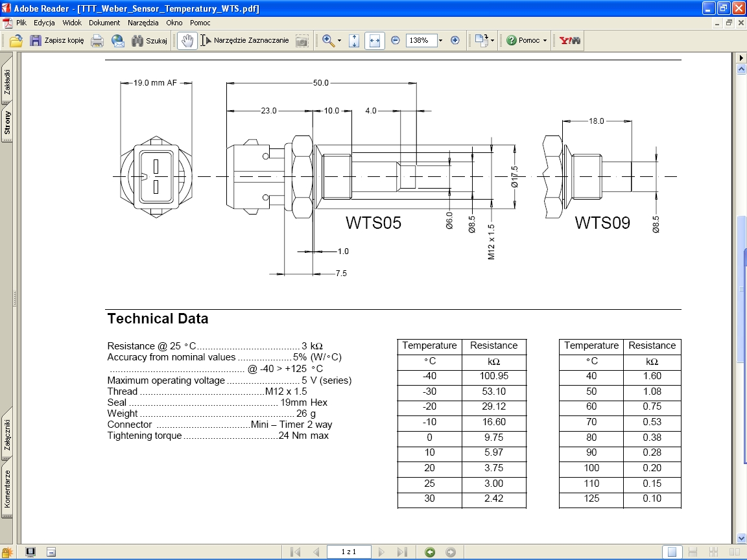This screenshot has width=747, height=560.
Task: Click the Email globe icon
Action: tap(117, 40)
